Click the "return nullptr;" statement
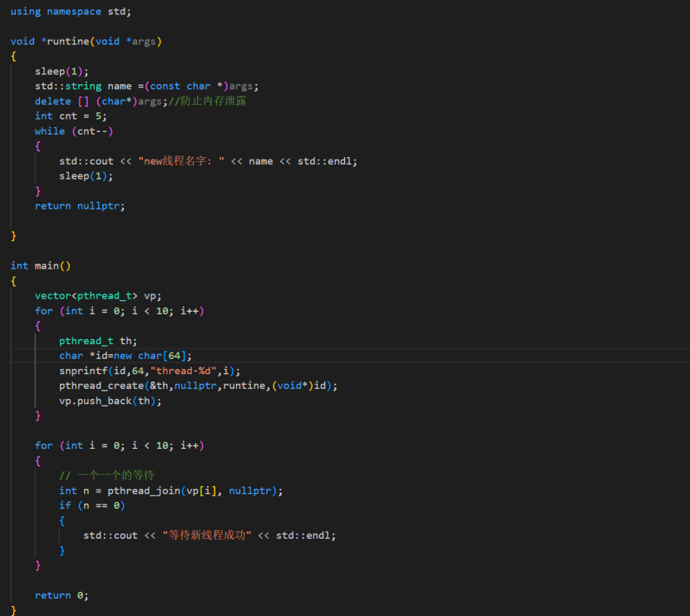Viewport: 690px width, 616px height. 80,206
